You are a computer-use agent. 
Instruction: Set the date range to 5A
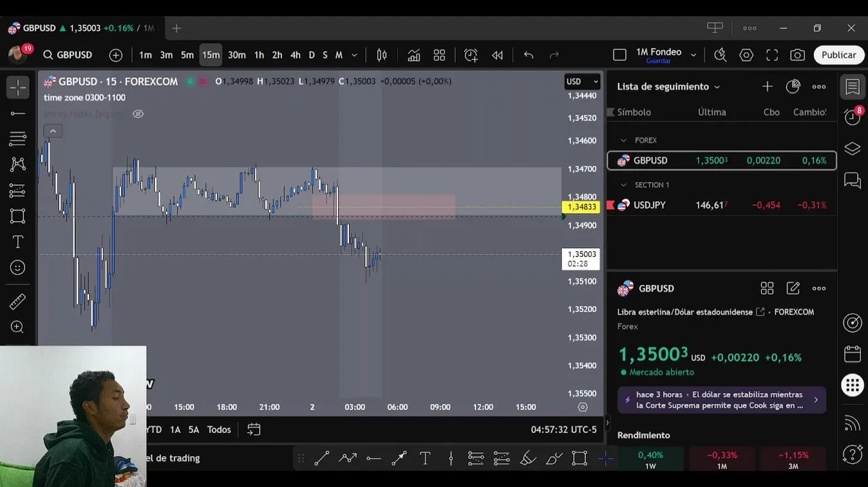pos(194,430)
